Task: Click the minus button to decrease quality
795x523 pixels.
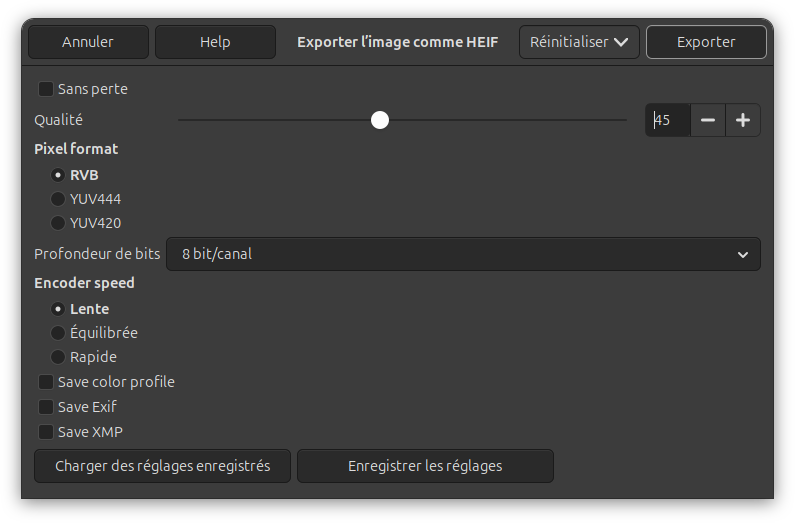Action: 708,120
